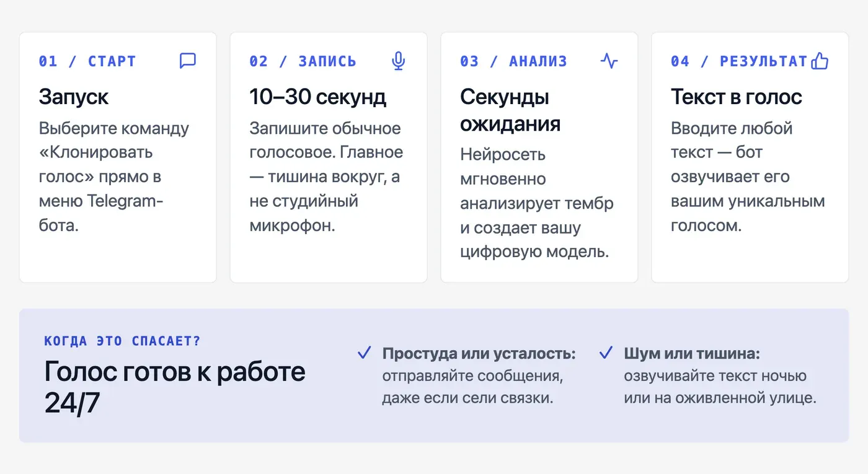Click the text "озвучивайте текст ночью или на оживленной улице"
Screen dimensions: 868x474
click(720, 387)
